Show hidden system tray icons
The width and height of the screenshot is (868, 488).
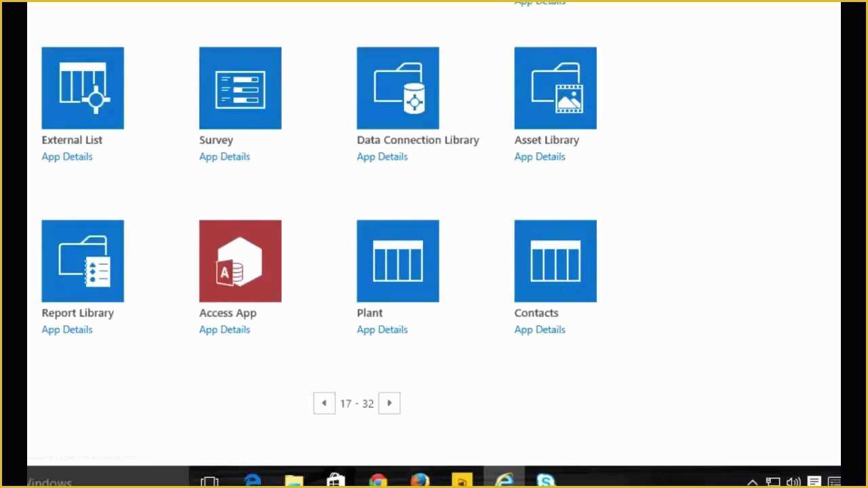752,483
